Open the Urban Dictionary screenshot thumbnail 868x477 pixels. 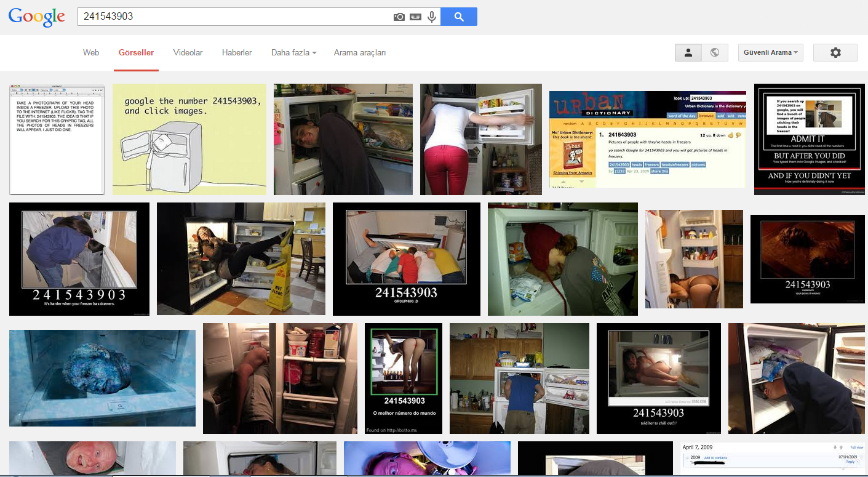647,140
